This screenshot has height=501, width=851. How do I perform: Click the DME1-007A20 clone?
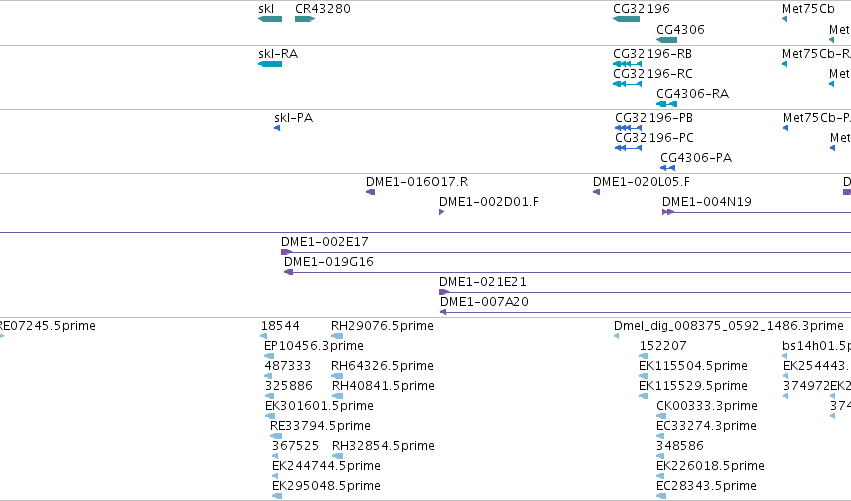click(x=645, y=313)
